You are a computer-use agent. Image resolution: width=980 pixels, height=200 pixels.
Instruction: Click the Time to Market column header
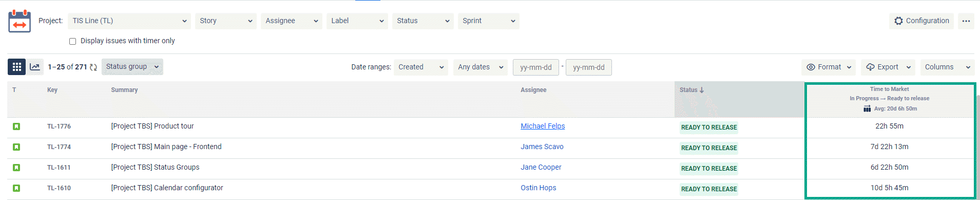click(x=890, y=99)
